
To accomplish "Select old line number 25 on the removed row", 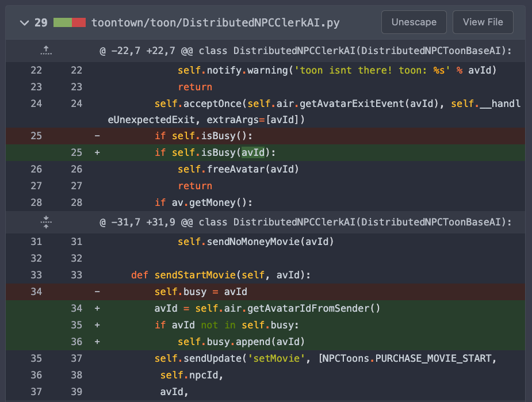I will tap(36, 136).
